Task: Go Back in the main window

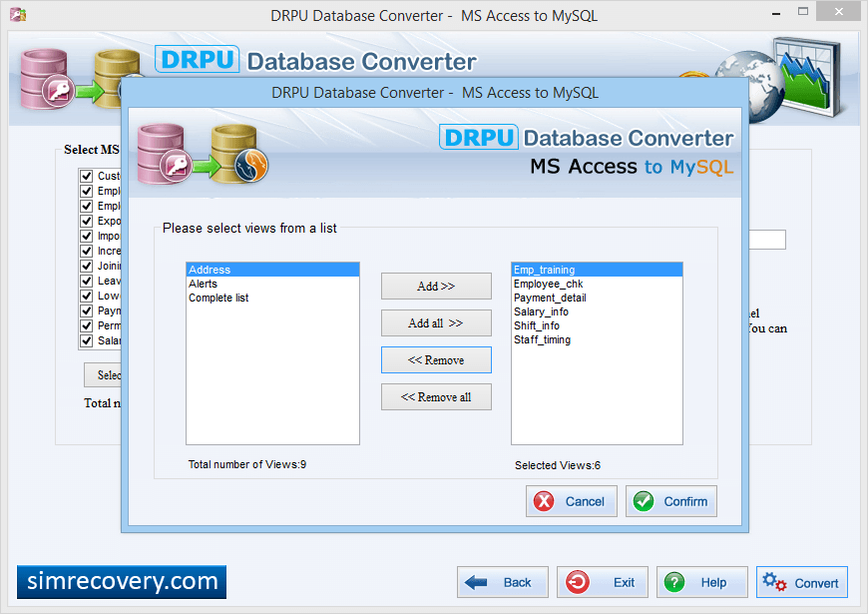Action: click(503, 582)
